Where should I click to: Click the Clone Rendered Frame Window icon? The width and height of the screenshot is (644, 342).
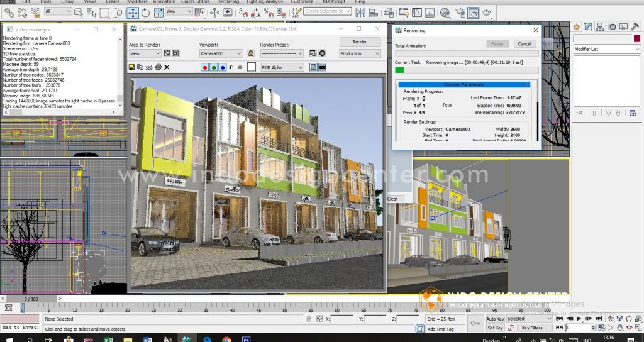(149, 67)
